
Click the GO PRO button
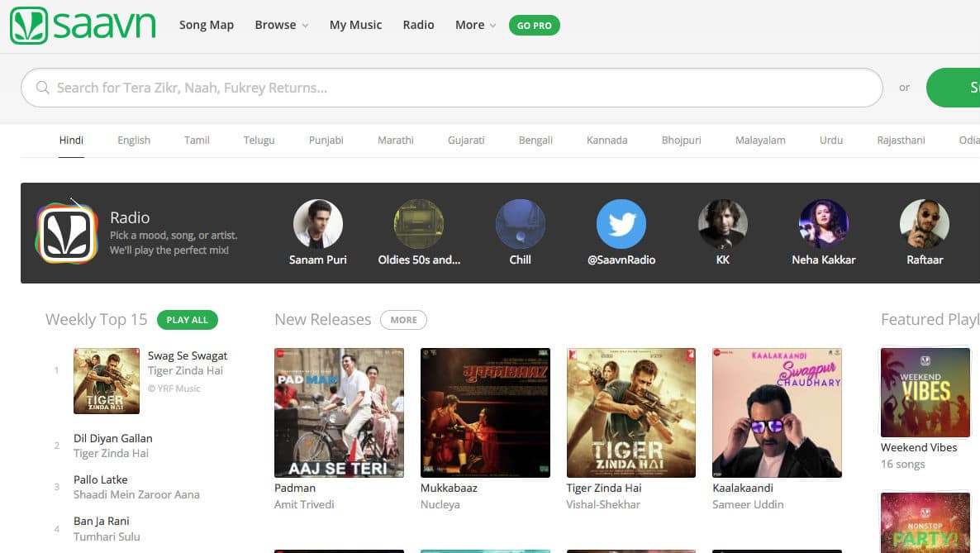[x=535, y=26]
